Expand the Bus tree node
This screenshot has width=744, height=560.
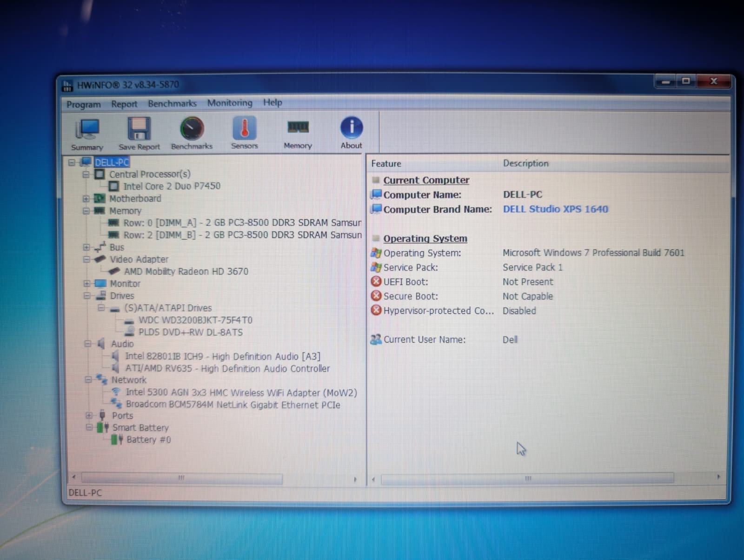(x=86, y=247)
